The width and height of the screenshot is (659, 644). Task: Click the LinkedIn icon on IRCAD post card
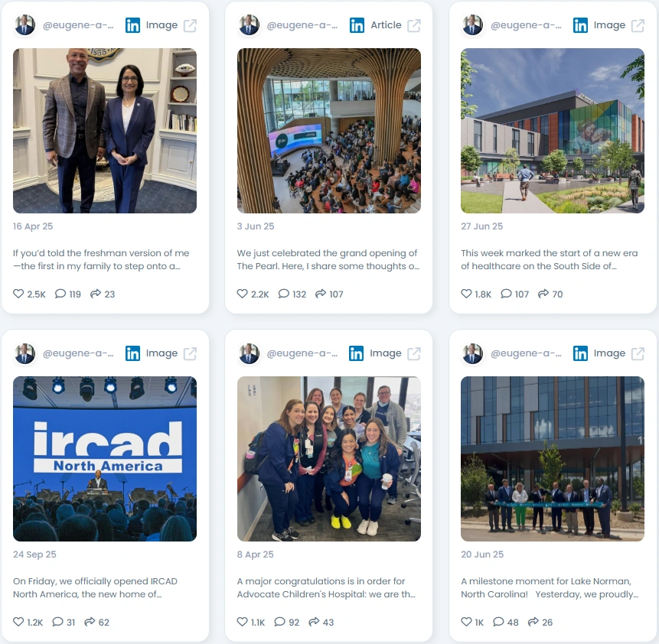click(133, 353)
